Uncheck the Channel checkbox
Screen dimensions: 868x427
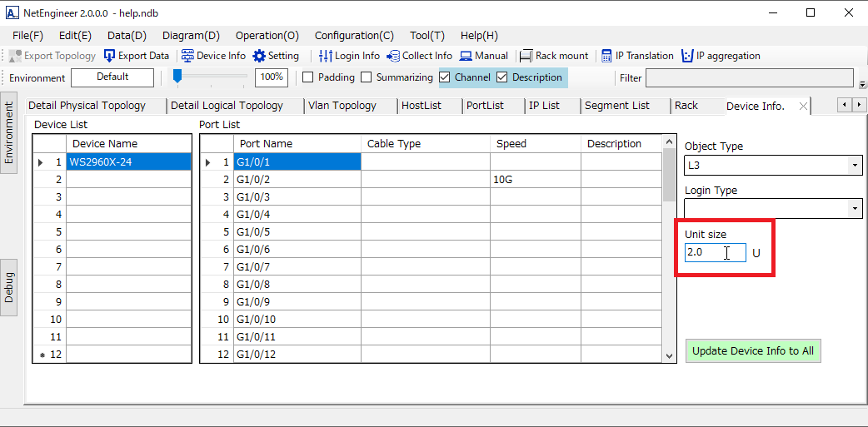[445, 77]
